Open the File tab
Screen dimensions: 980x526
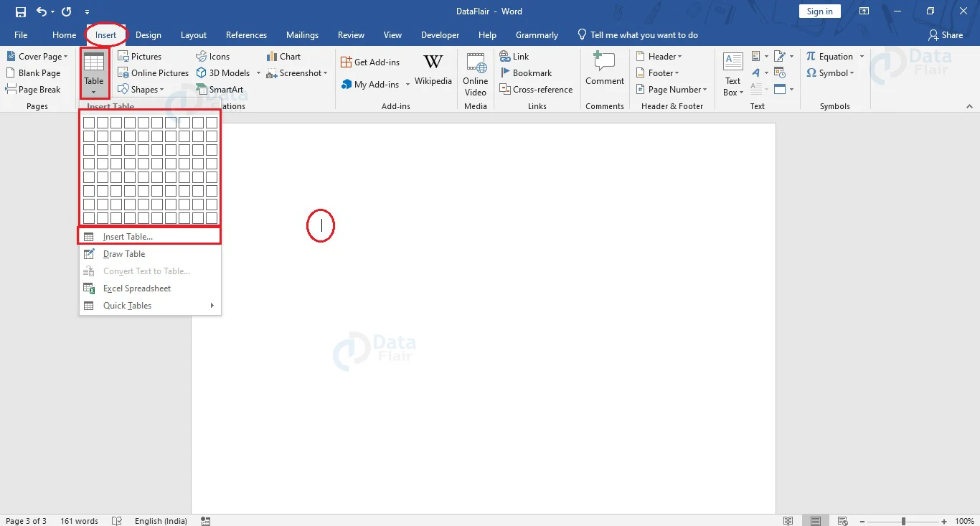pos(21,34)
